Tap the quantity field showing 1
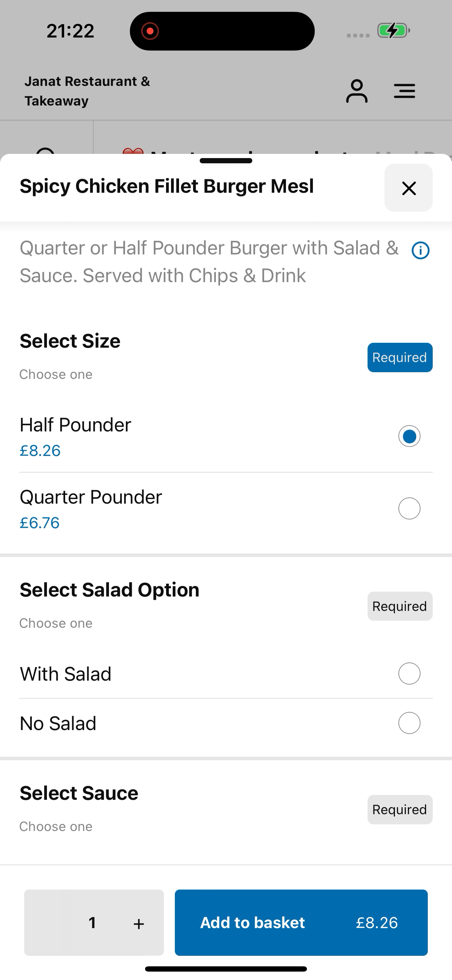Viewport: 452px width, 980px height. 92,923
